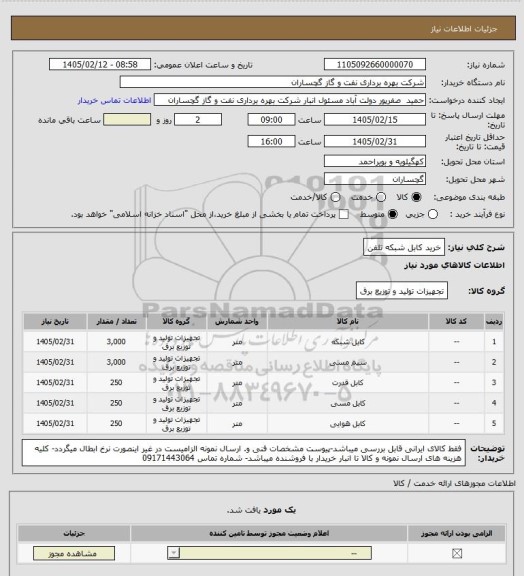Screen dimensions: 524x576
Task: Select the سیم مسی item name cell
Action: (348, 362)
